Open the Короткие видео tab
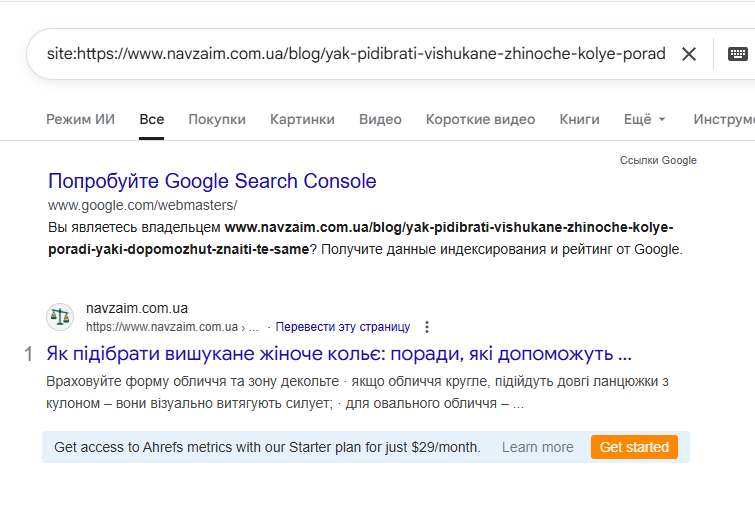Screen dimensions: 755x508 [480, 119]
